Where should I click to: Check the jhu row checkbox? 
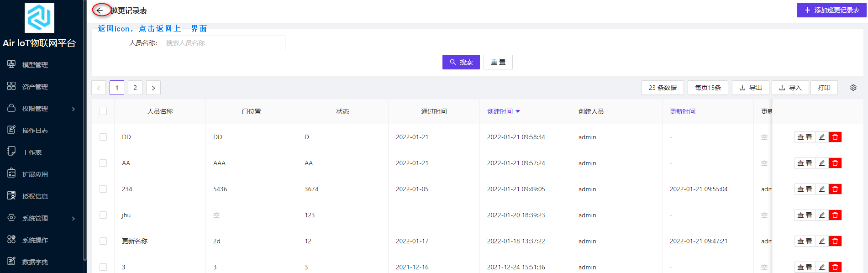[103, 215]
